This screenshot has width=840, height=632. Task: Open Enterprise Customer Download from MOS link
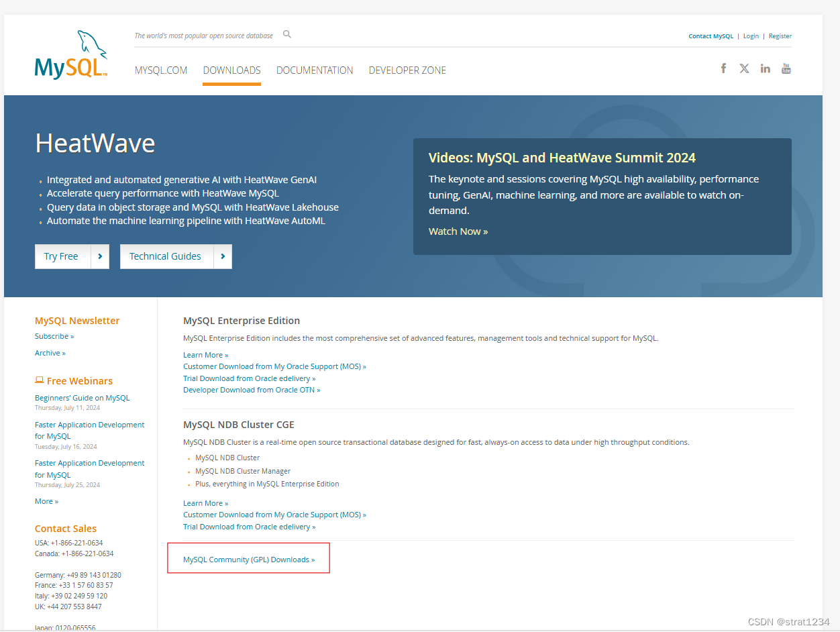[x=274, y=366]
